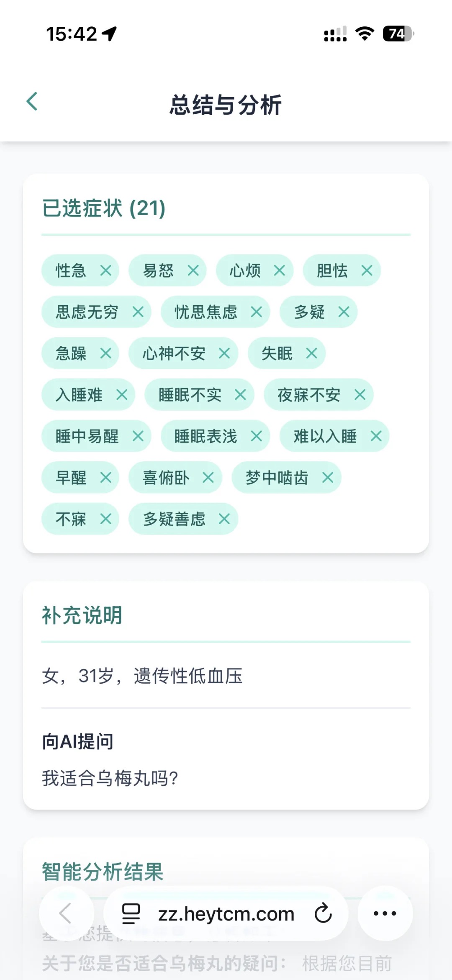The width and height of the screenshot is (452, 980).
Task: Delete the 梦中啮齿 symptom chip
Action: tap(328, 478)
